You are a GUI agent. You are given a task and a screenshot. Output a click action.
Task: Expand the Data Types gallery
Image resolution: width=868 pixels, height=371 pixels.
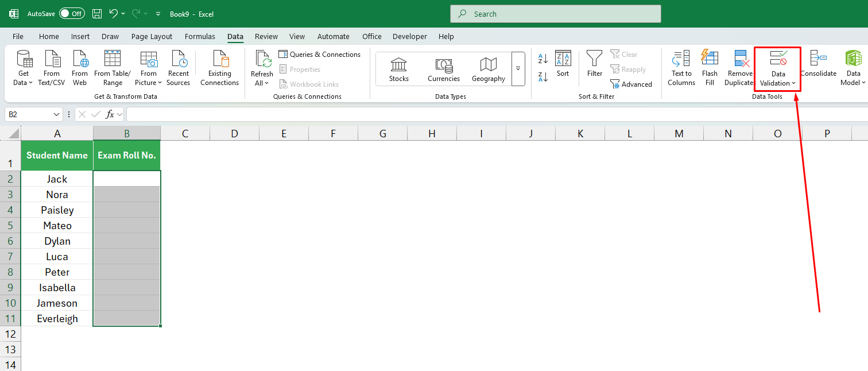click(518, 69)
